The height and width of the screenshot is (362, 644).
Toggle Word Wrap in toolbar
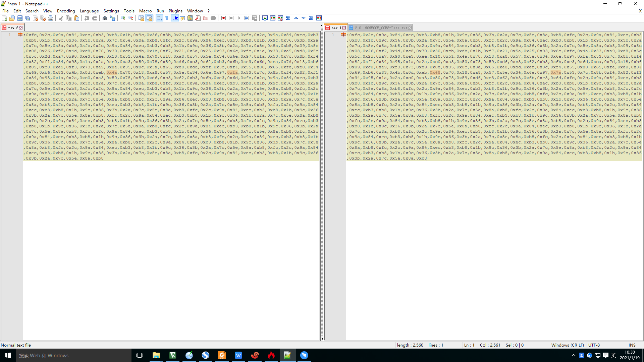tap(159, 18)
